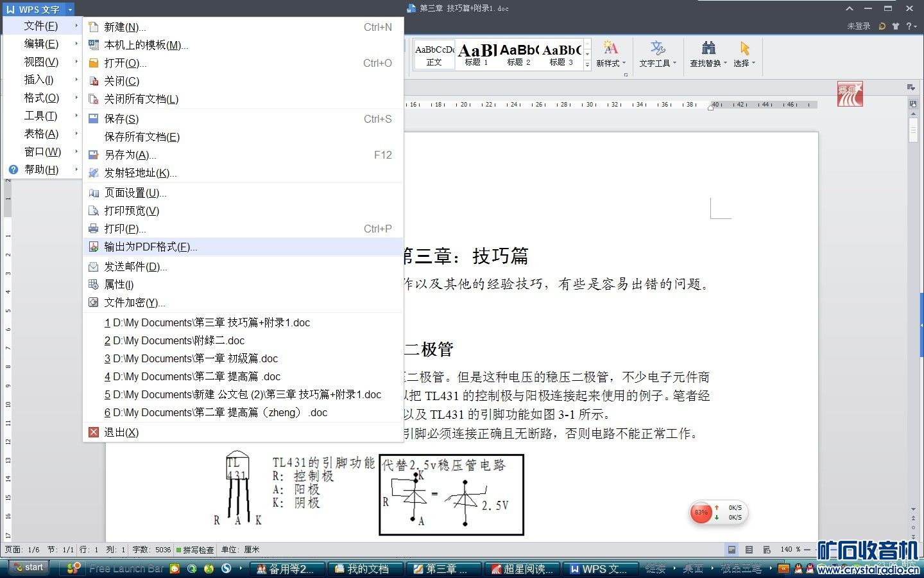Expand the styles gallery with its arrow

click(588, 64)
